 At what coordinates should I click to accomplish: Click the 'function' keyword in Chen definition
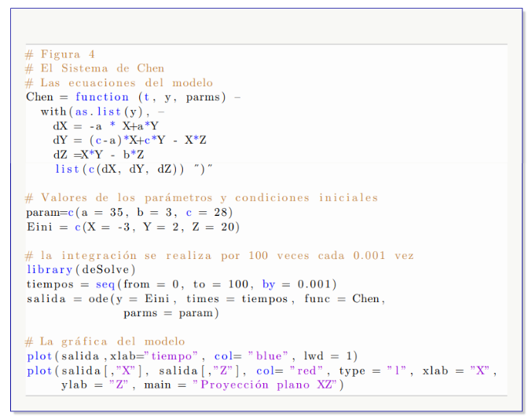(x=102, y=97)
